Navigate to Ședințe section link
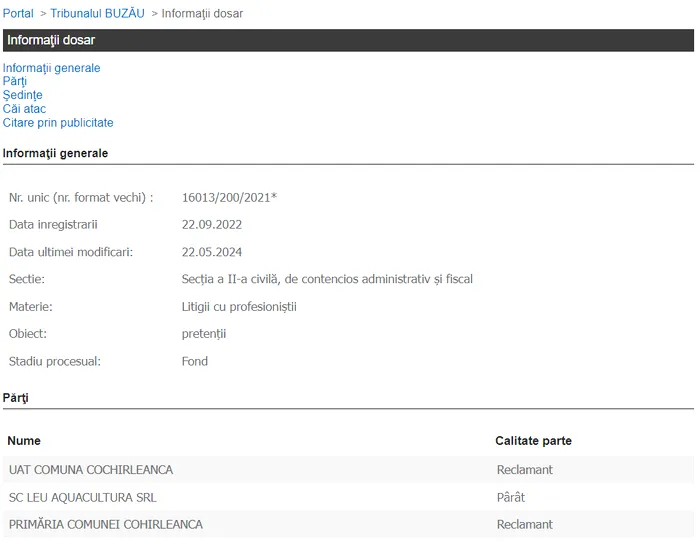The height and width of the screenshot is (541, 700). (22, 95)
